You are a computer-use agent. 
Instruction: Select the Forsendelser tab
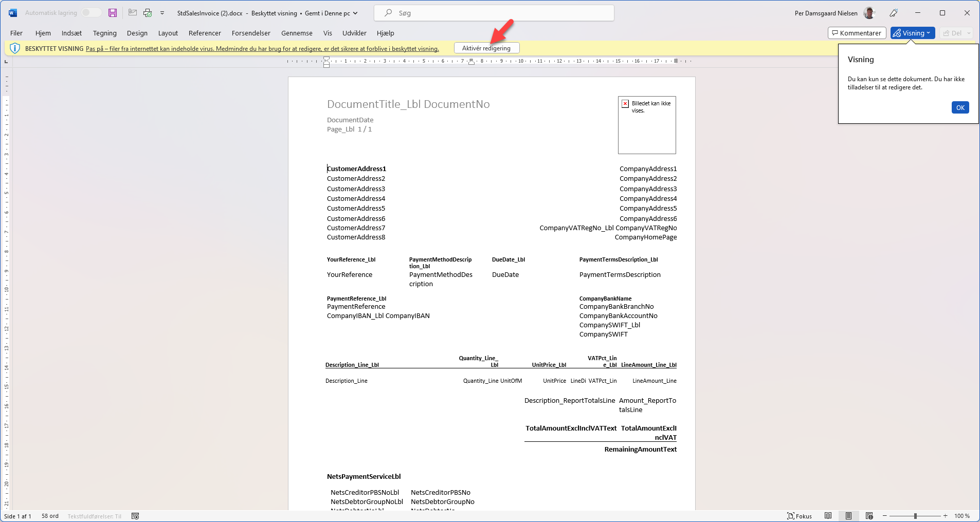tap(251, 33)
